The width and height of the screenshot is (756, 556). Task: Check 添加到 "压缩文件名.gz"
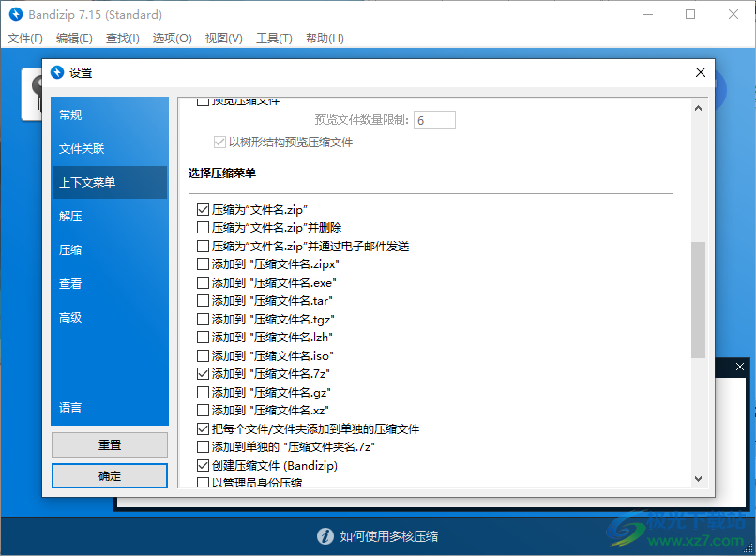pos(203,393)
